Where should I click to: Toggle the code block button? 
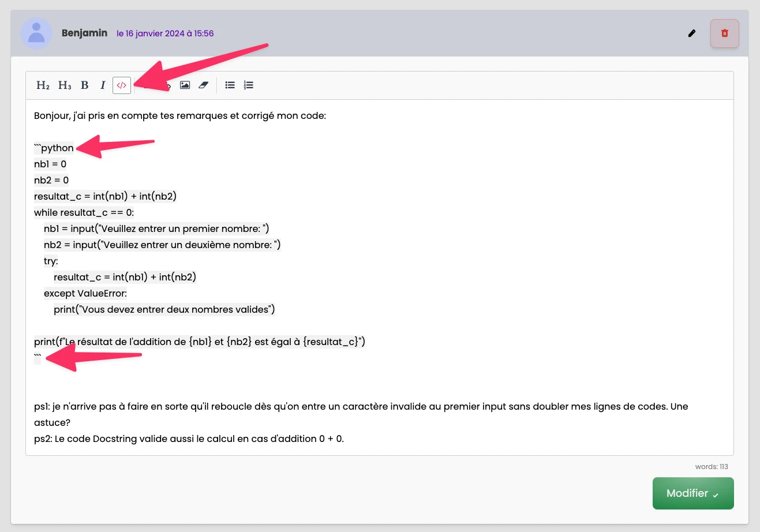pyautogui.click(x=122, y=85)
